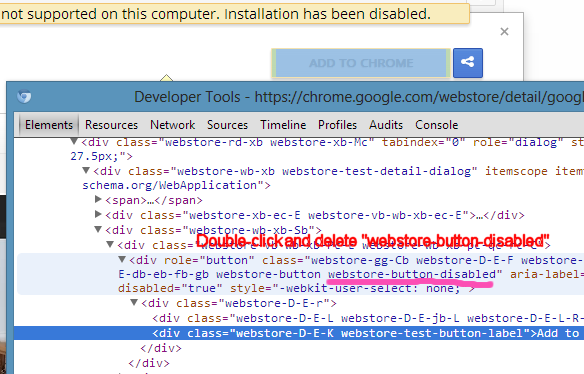Open the Timeline tab
Screen dimensions: 584x374
click(283, 125)
